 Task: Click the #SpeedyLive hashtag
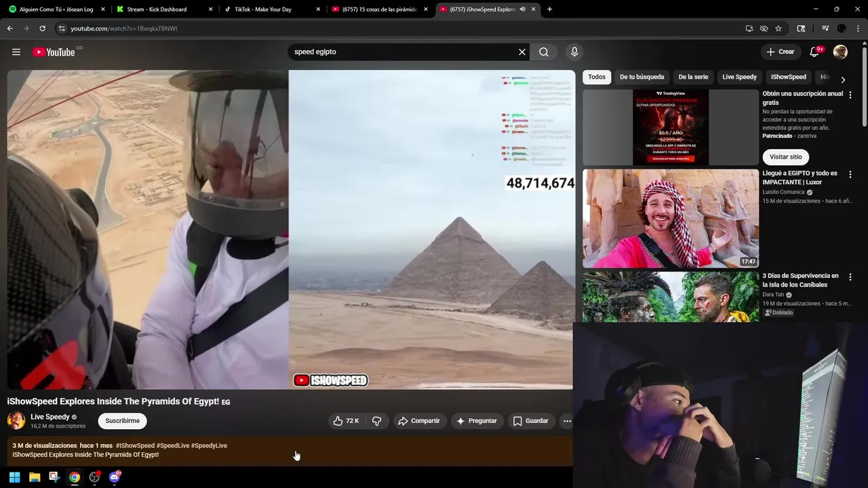tap(209, 445)
